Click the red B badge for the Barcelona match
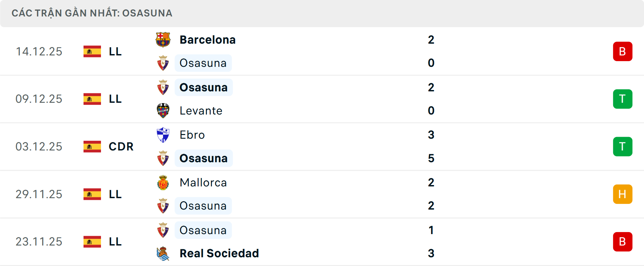 coord(623,51)
